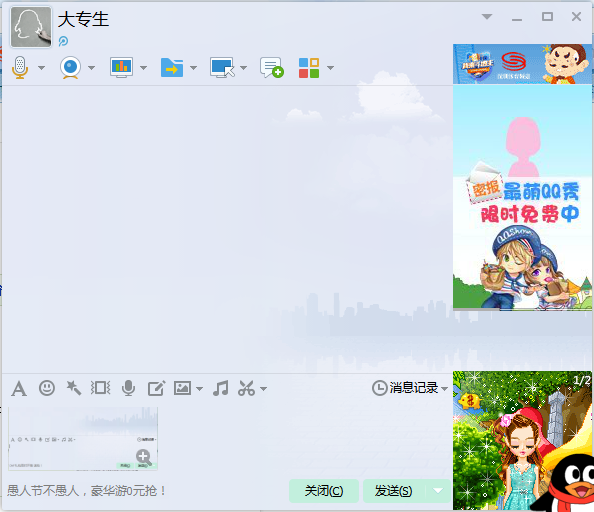The height and width of the screenshot is (512, 594).
Task: Send a file using folder icon
Action: coord(172,68)
